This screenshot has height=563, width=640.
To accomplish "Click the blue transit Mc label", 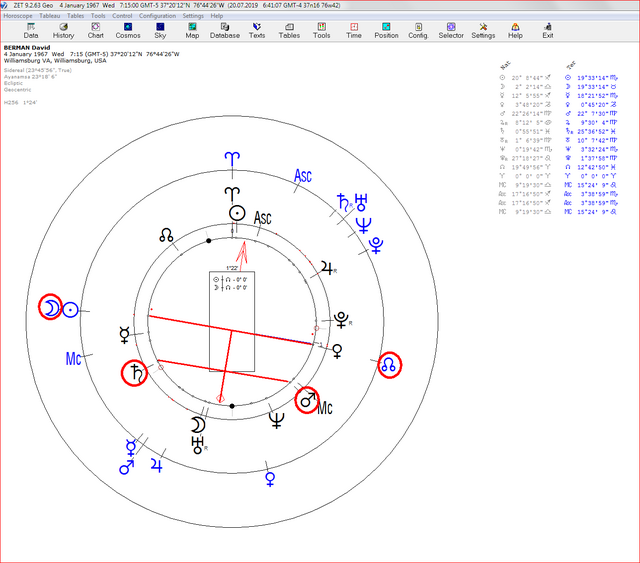I will tap(73, 359).
